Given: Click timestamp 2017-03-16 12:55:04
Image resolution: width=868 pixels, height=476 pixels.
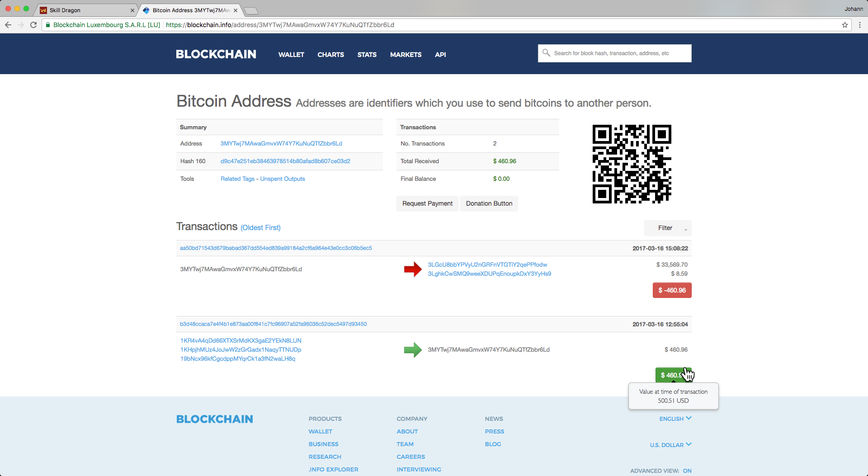Looking at the screenshot, I should 660,324.
